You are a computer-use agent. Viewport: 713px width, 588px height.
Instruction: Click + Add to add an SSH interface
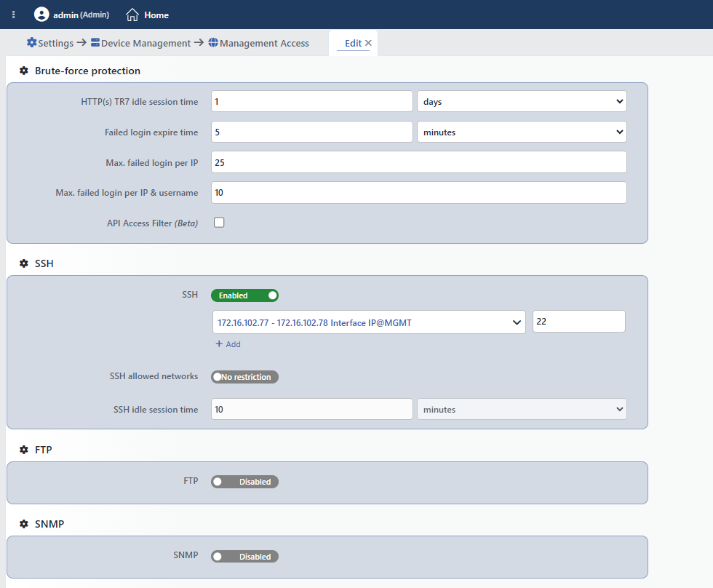(228, 344)
